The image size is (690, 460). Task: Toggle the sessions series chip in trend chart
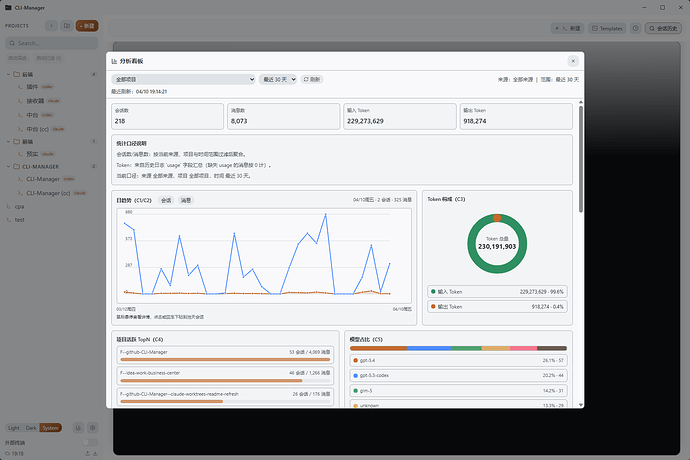[166, 200]
